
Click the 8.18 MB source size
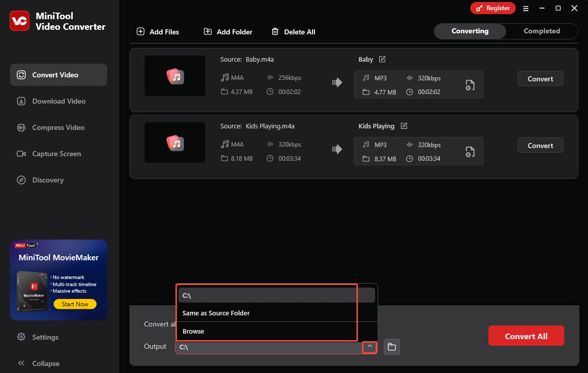(242, 159)
